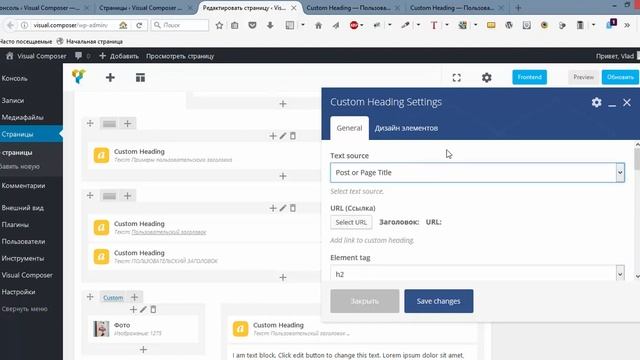Open Комментарии menu item
The width and height of the screenshot is (640, 360).
click(x=23, y=186)
